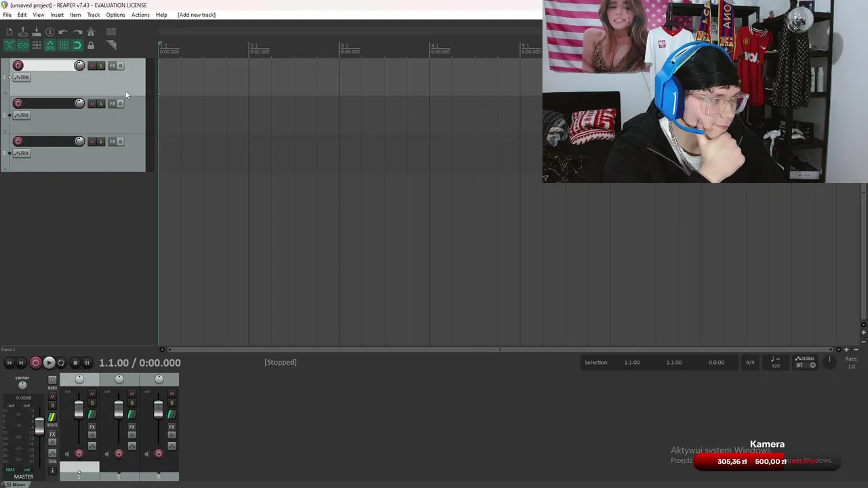Open the Global automation override dropdown
868x488 pixels.
[805, 363]
